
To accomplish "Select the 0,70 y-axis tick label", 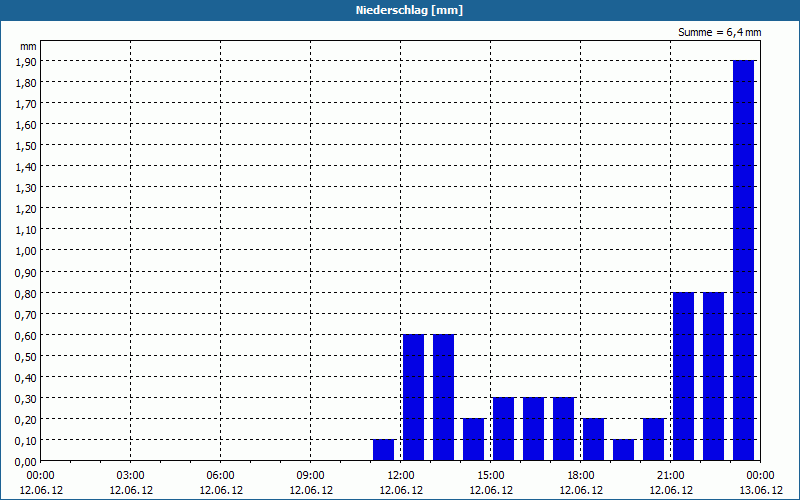I will point(26,314).
